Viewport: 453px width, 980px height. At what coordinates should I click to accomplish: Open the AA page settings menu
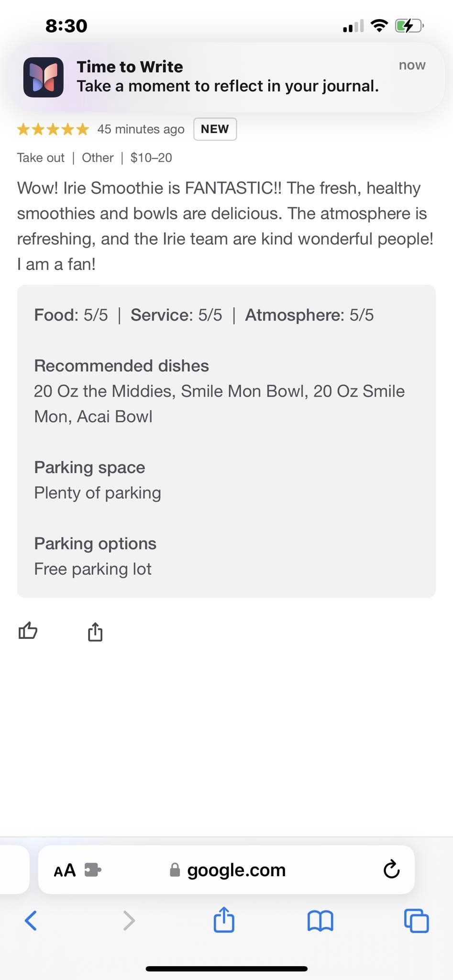coord(65,870)
